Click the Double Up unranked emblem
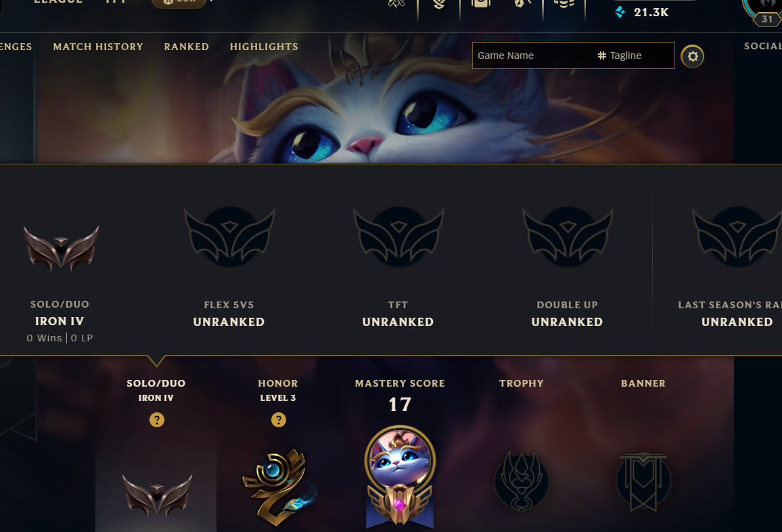 point(568,237)
